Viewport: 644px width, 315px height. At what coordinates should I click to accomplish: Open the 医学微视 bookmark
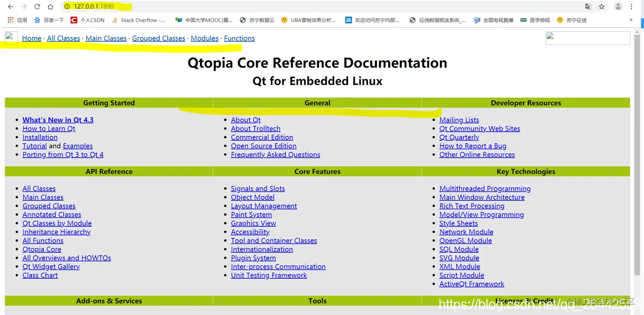pos(535,20)
